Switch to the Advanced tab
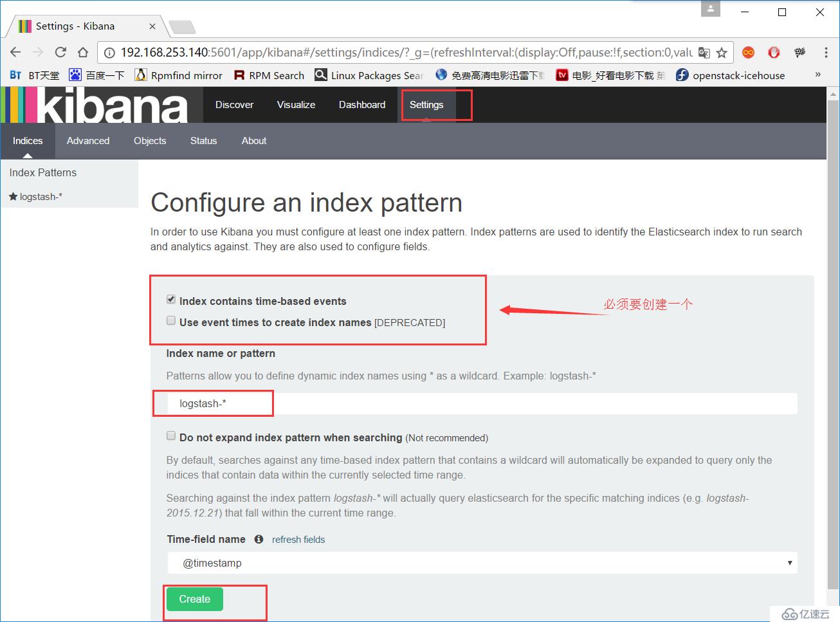Screen dimensions: 840x622 (x=88, y=141)
